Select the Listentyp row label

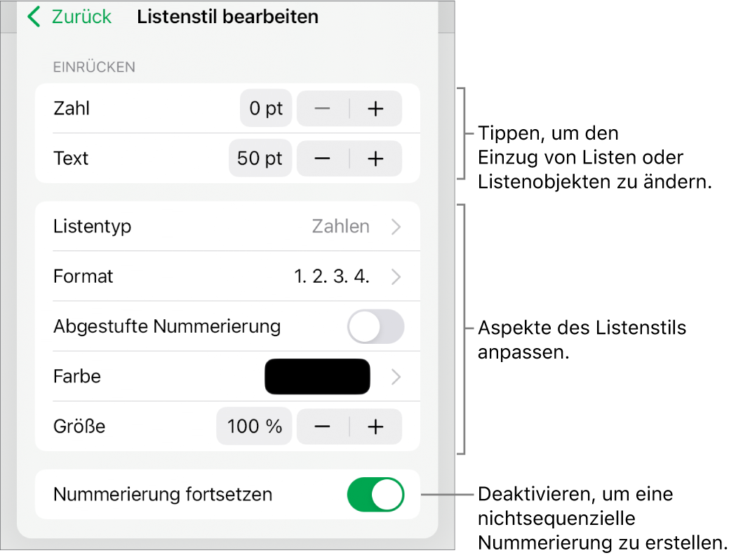click(93, 227)
